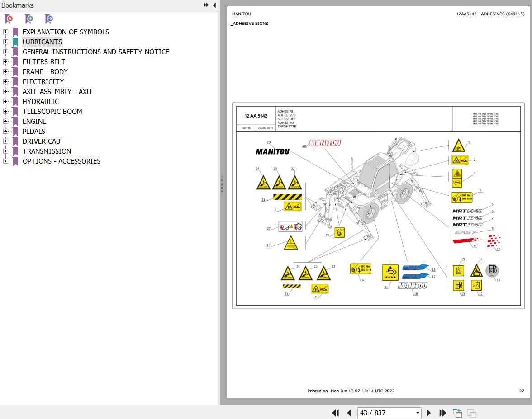The height and width of the screenshot is (419, 532).
Task: Collapse the Bookmarks panel with left arrow
Action: coord(214,5)
